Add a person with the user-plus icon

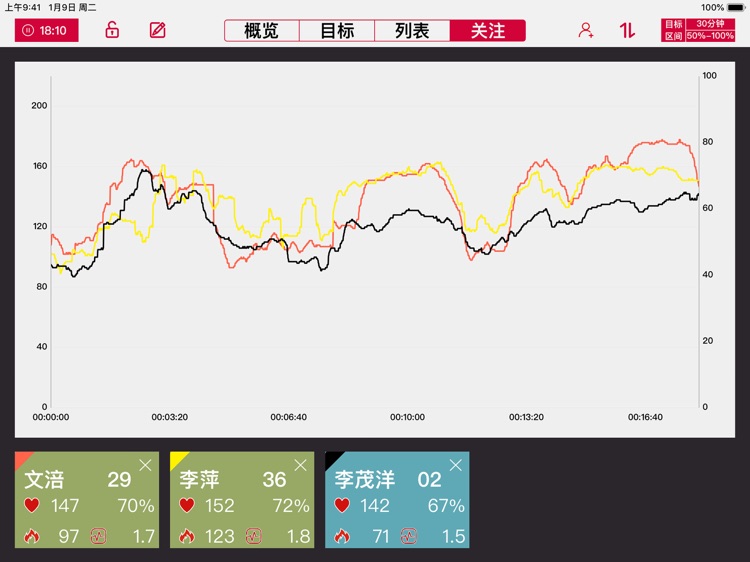point(586,30)
